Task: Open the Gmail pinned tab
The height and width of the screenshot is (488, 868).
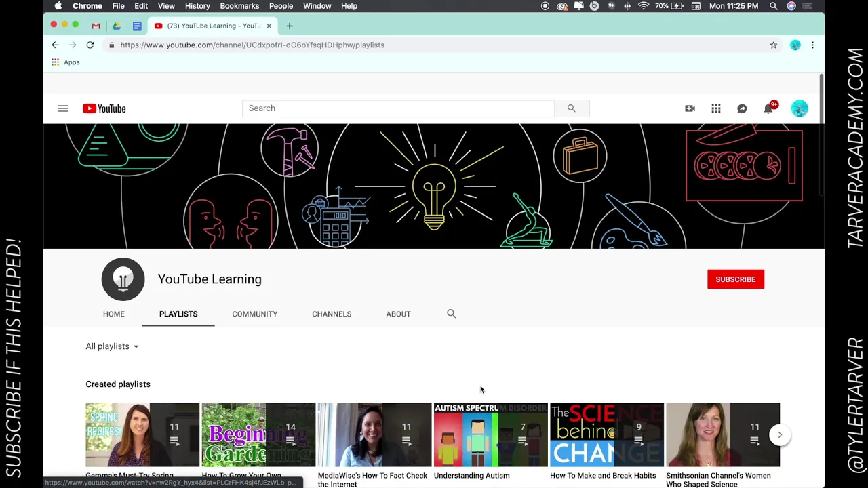Action: coord(96,26)
